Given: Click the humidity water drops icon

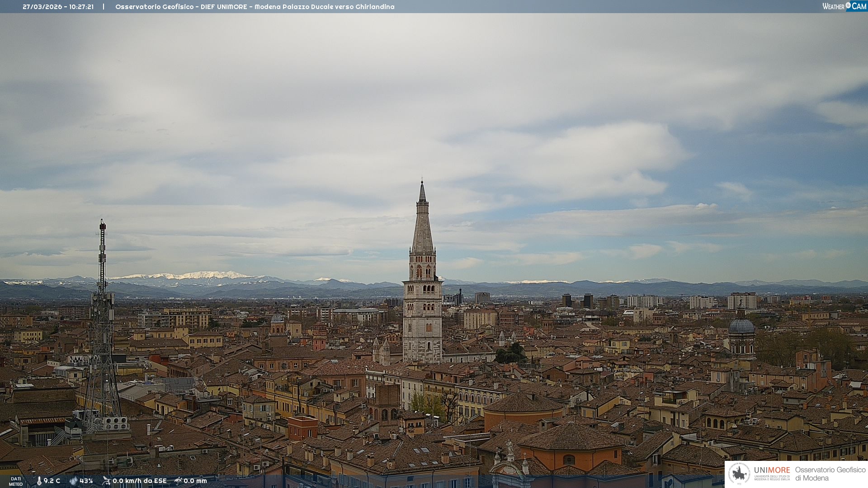Looking at the screenshot, I should tap(73, 481).
